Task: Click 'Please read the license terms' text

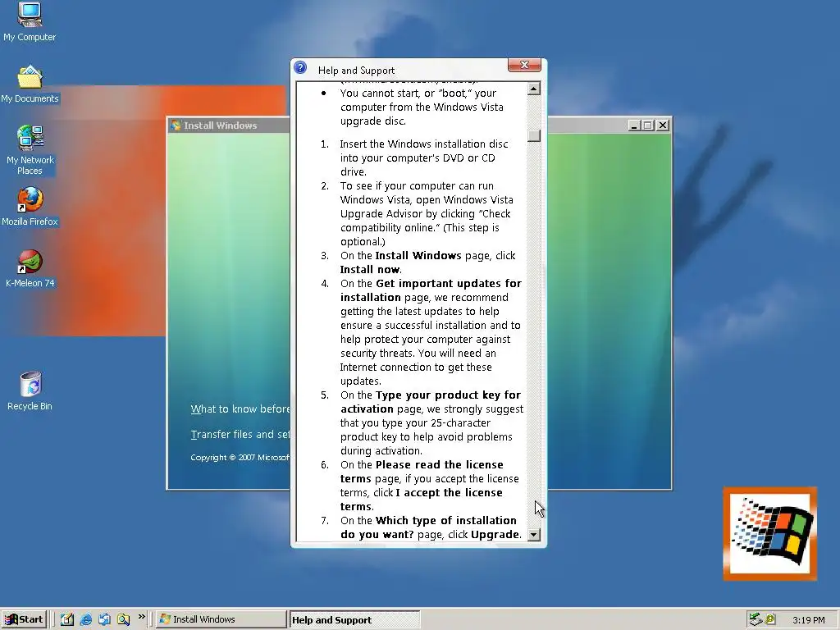Action: pyautogui.click(x=422, y=472)
